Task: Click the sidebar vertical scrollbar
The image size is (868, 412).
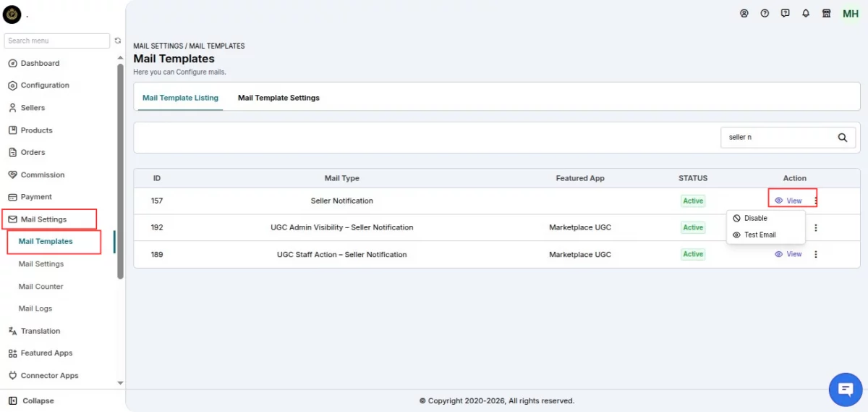Action: click(120, 171)
